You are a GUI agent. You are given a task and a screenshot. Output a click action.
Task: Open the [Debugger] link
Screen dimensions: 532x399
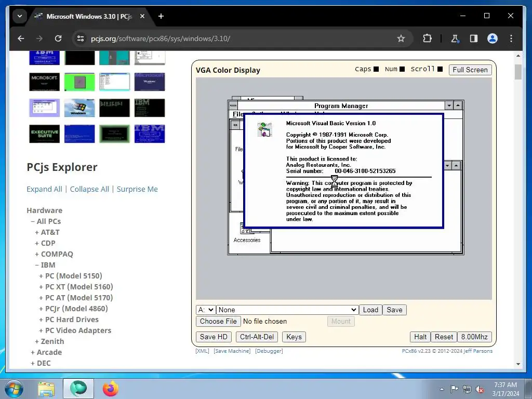point(269,351)
